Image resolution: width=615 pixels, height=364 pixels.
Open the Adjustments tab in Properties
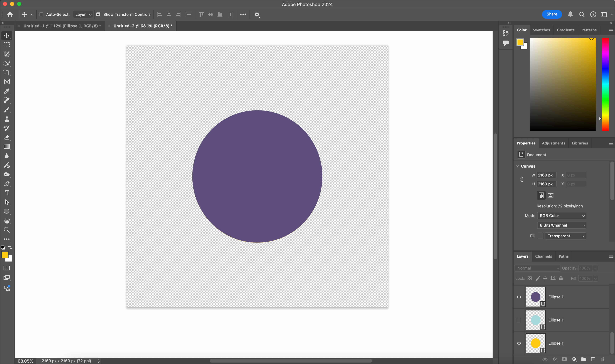[x=553, y=143]
